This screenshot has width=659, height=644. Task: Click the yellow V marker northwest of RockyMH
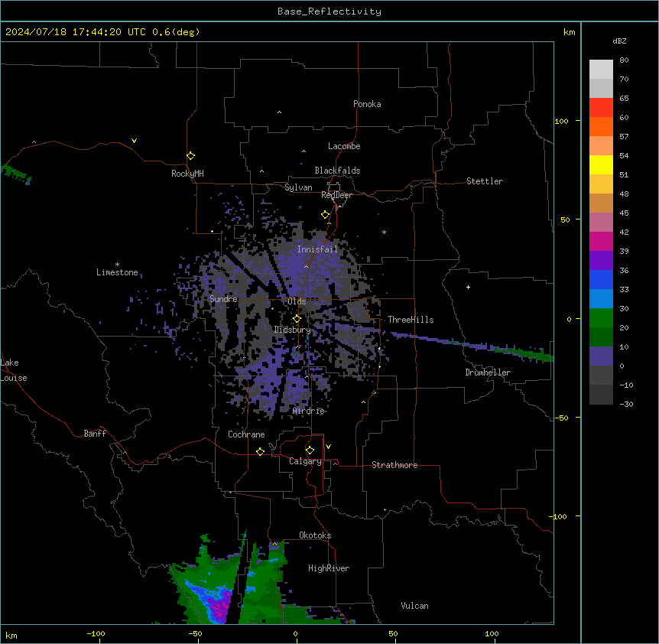click(x=134, y=141)
